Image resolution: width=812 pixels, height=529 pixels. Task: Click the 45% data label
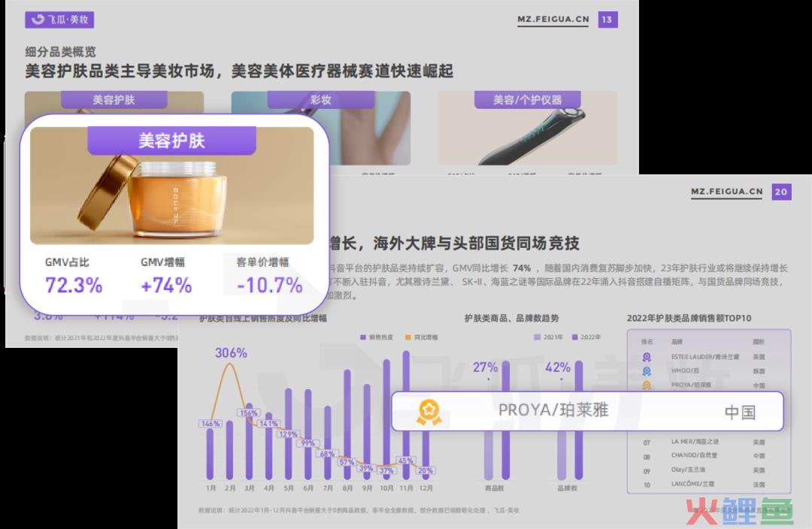point(405,461)
